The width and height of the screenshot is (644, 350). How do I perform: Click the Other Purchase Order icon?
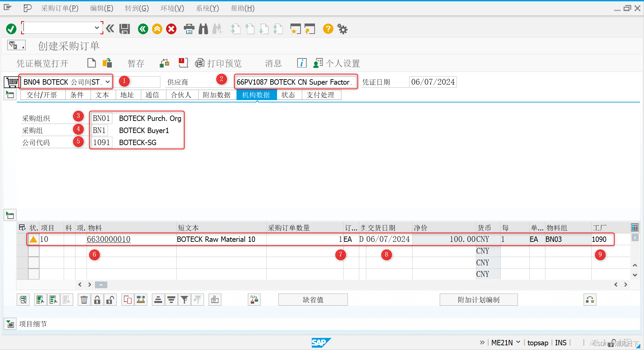[107, 63]
